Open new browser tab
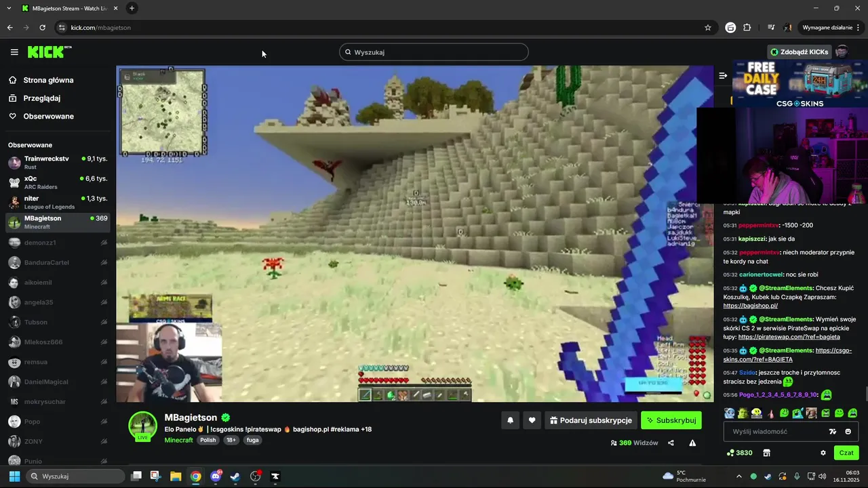 point(132,8)
